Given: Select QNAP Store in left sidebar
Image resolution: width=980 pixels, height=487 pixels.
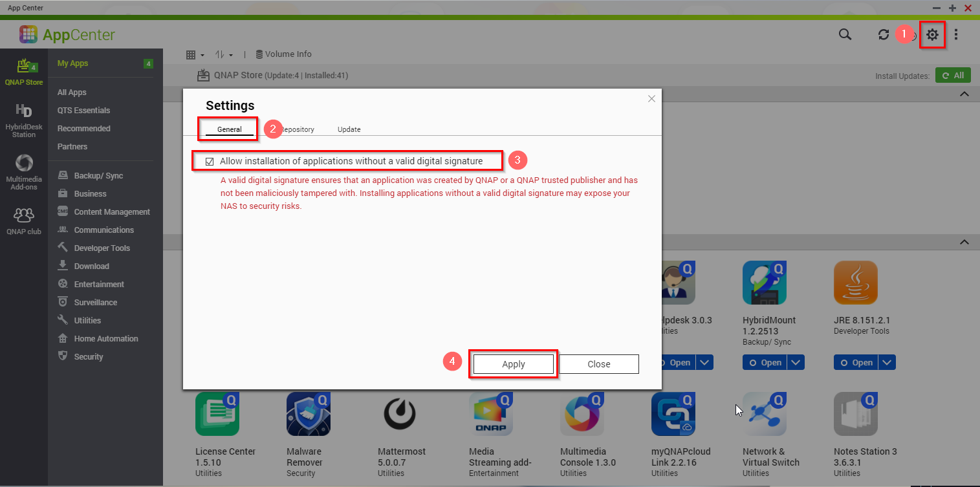Looking at the screenshot, I should 24,72.
